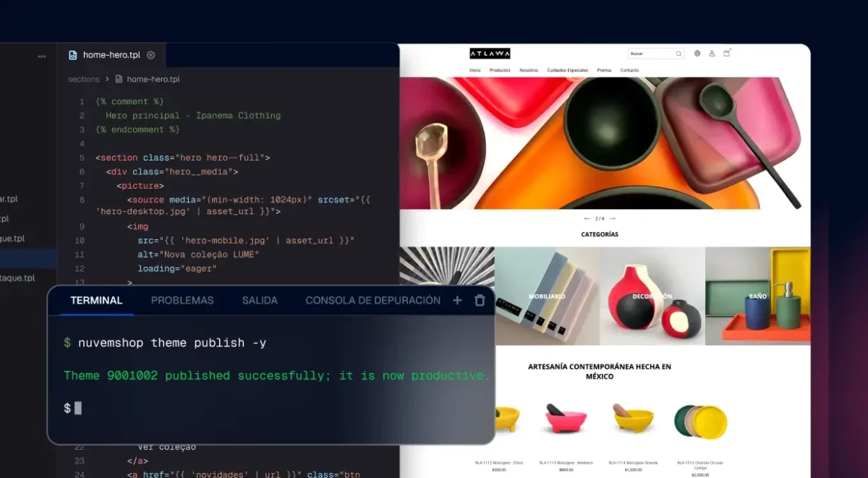Switch to the CONSOLA DE DEPURACIÓN tab

[373, 300]
